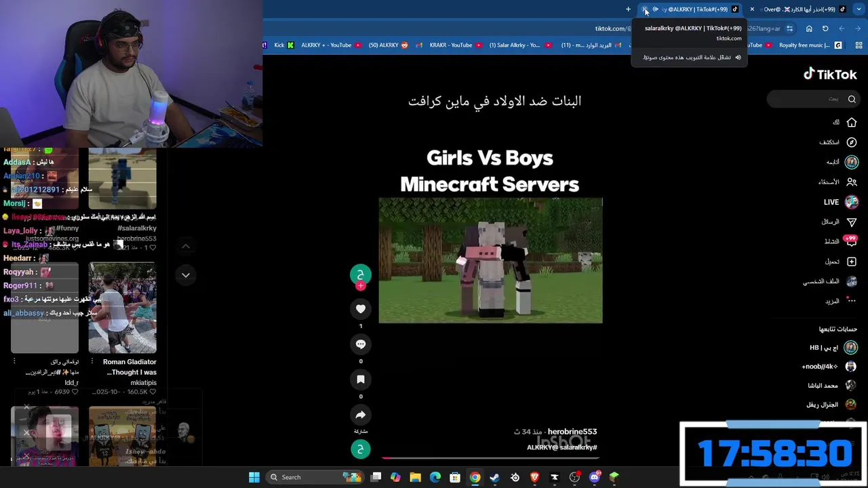
Task: Open the (50) ALKRKY bookmark
Action: click(389, 45)
